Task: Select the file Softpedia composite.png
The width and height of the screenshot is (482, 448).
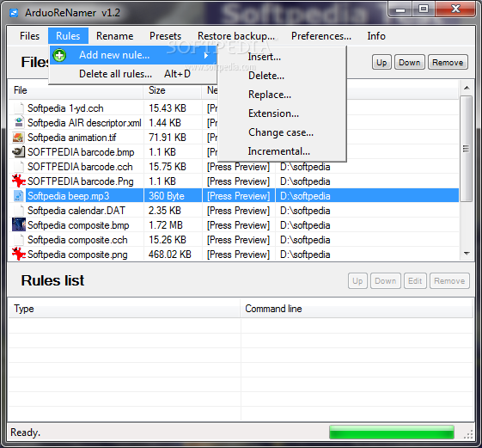Action: point(77,255)
